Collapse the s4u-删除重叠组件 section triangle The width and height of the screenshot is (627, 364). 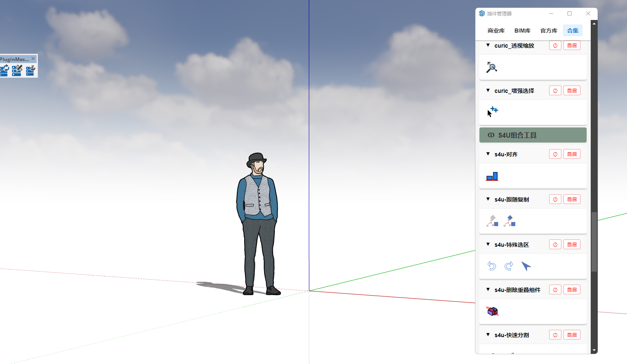click(488, 289)
